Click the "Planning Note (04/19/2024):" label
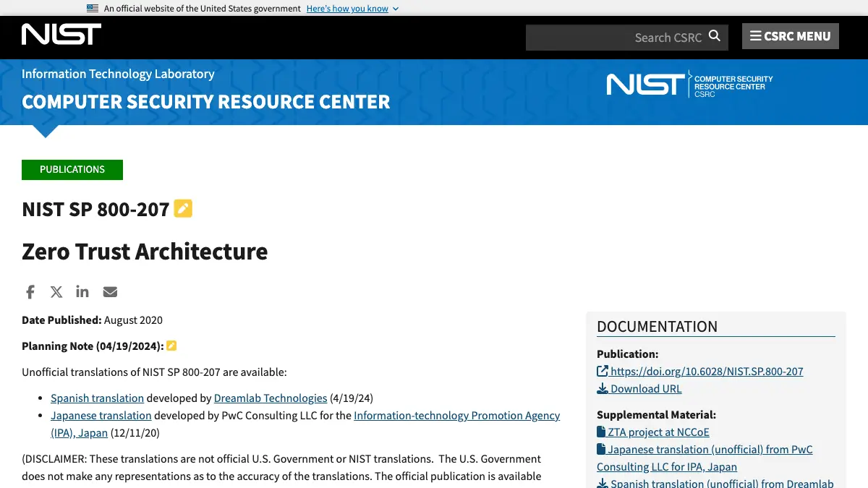 pos(93,346)
